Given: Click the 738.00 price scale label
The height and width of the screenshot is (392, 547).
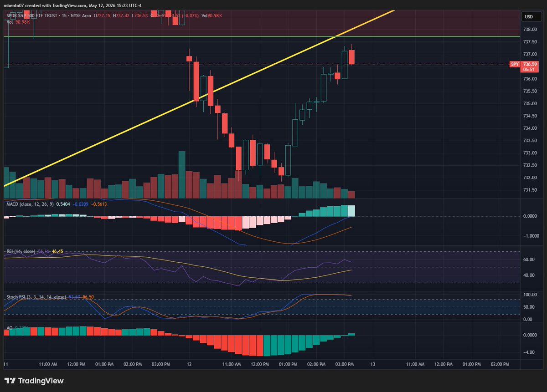Looking at the screenshot, I should pos(530,30).
